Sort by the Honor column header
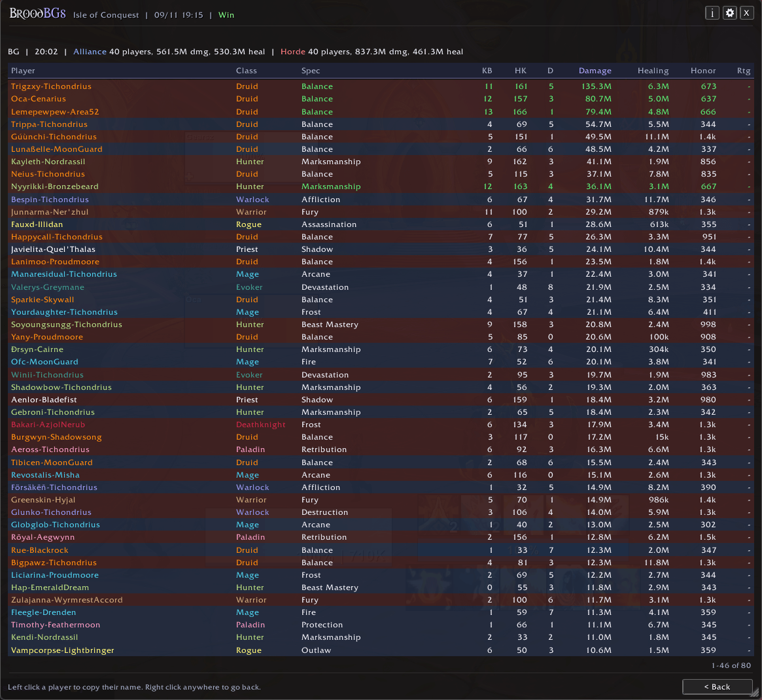Viewport: 762px width, 700px height. pos(703,71)
